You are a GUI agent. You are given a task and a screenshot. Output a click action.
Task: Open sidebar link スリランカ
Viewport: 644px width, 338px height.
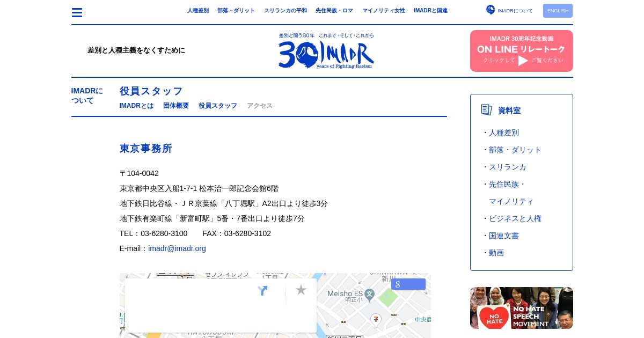508,167
